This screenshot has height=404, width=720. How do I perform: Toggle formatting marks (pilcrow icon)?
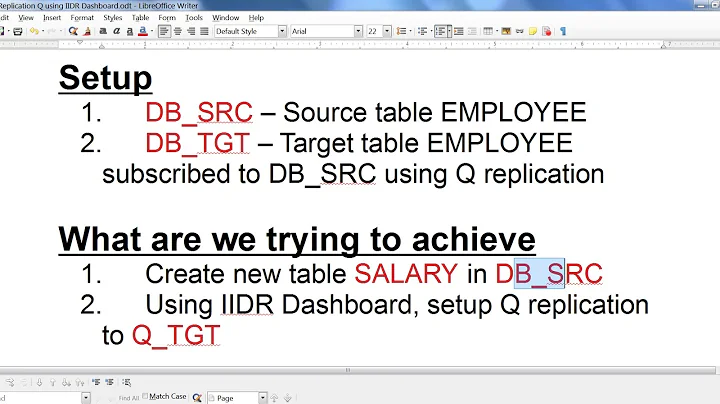coord(563,31)
